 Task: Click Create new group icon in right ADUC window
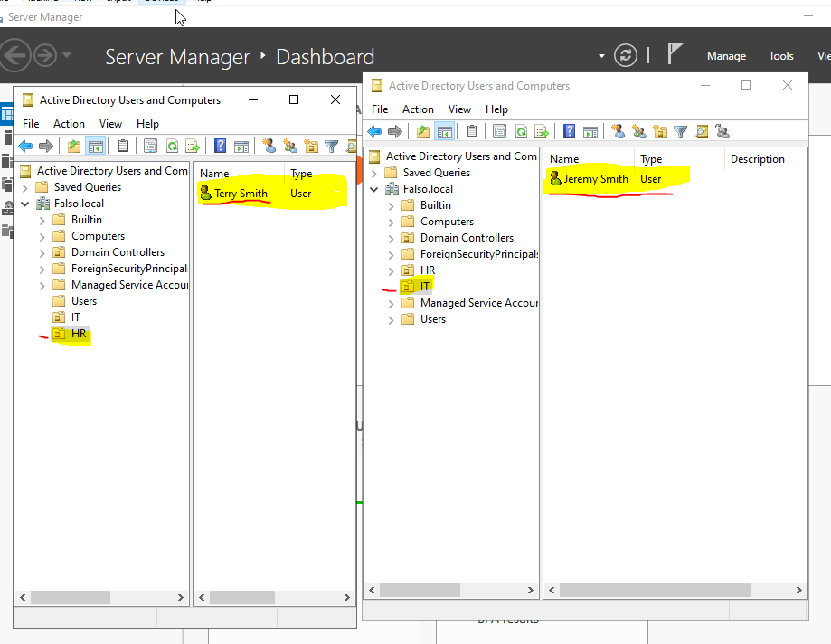639,131
